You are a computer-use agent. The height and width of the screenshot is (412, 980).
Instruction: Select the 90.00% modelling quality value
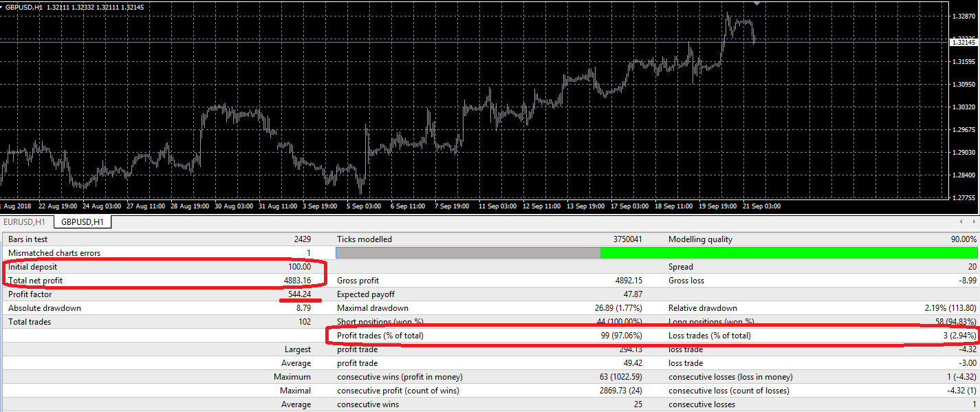tap(963, 239)
